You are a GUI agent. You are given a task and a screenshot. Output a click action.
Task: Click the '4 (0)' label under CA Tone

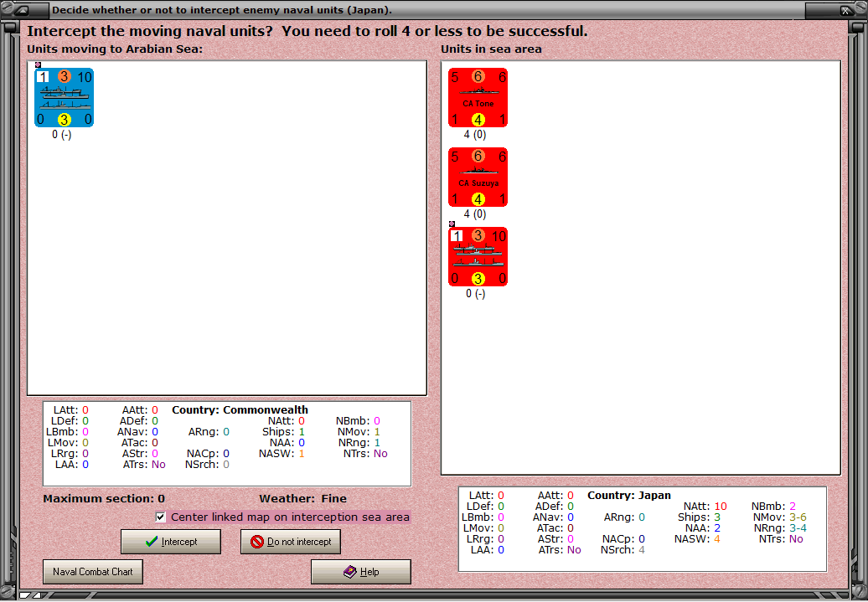click(474, 135)
